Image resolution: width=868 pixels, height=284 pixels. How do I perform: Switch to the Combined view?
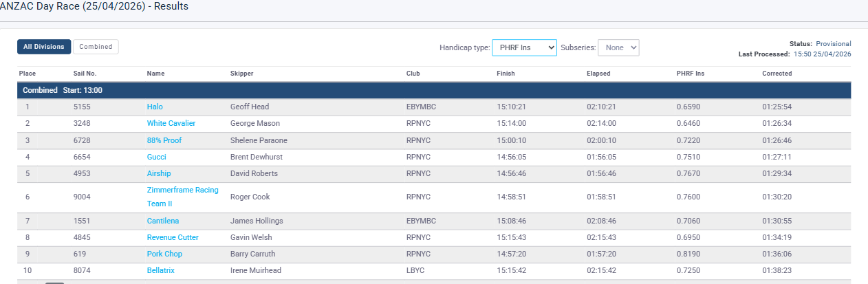pyautogui.click(x=96, y=47)
